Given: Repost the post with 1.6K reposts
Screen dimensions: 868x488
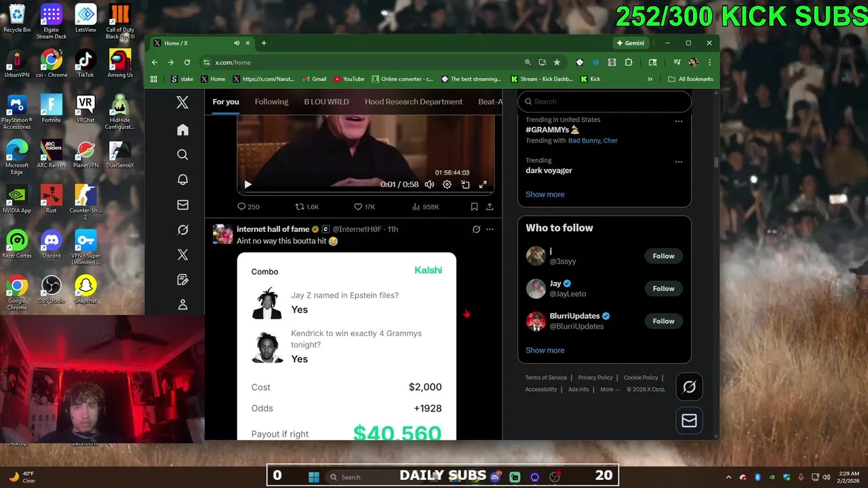Looking at the screenshot, I should pyautogui.click(x=307, y=207).
